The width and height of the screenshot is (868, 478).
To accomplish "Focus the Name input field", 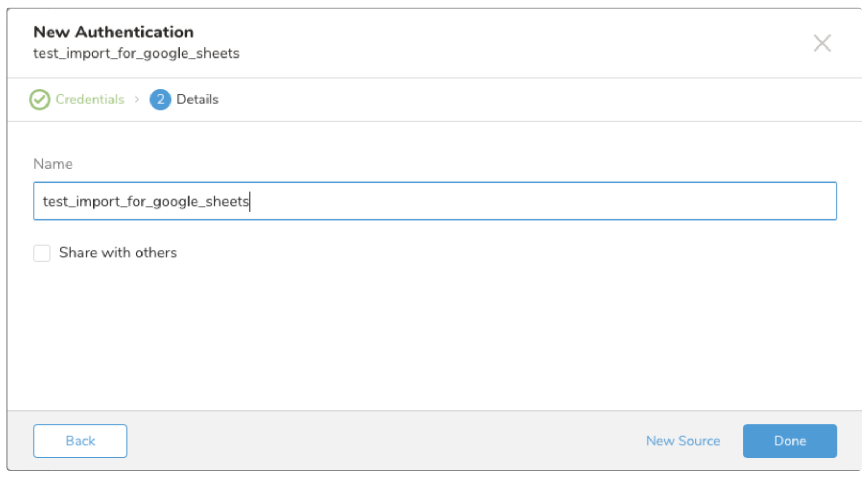I will point(435,201).
